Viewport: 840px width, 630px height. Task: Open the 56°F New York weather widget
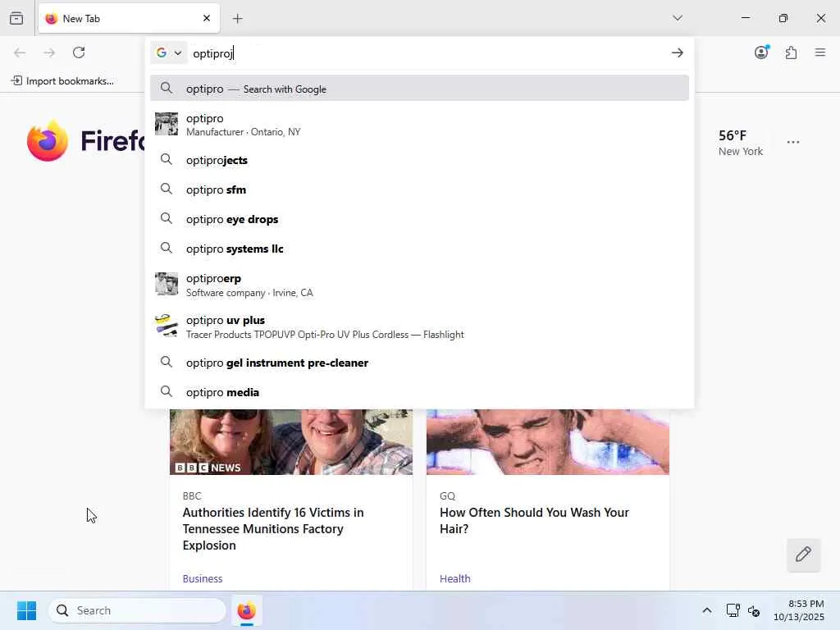pos(741,143)
